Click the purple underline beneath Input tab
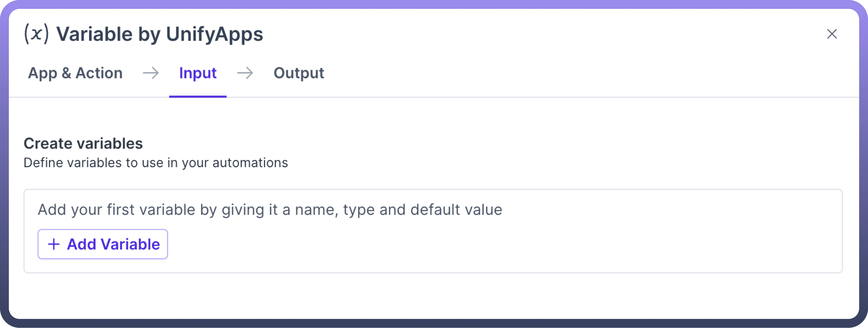Screen dimensions: 868x328 (198, 96)
